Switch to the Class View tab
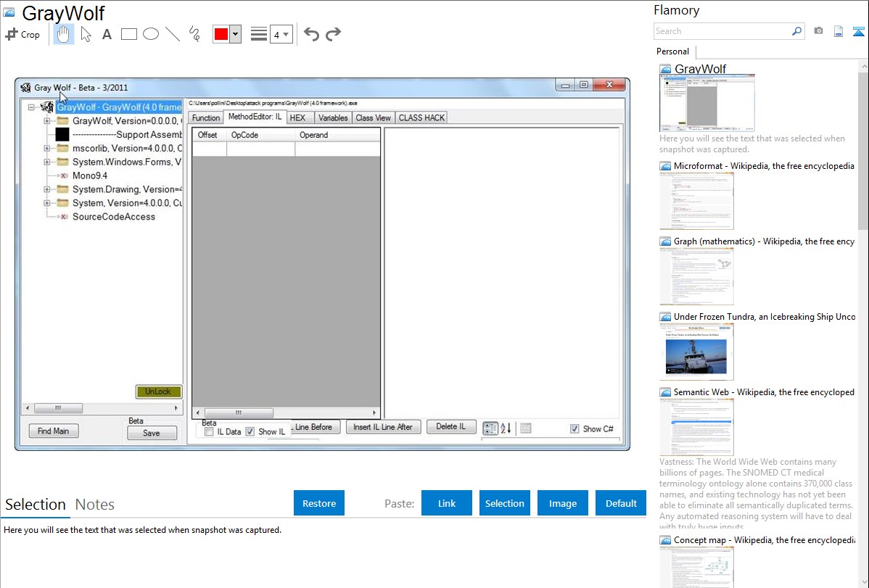869x588 pixels. 373,118
